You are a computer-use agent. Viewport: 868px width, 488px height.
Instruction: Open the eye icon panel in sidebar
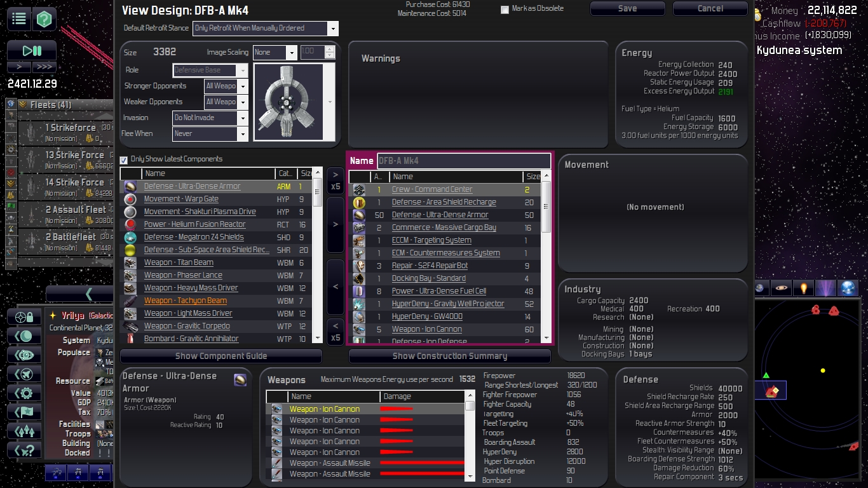(24, 355)
